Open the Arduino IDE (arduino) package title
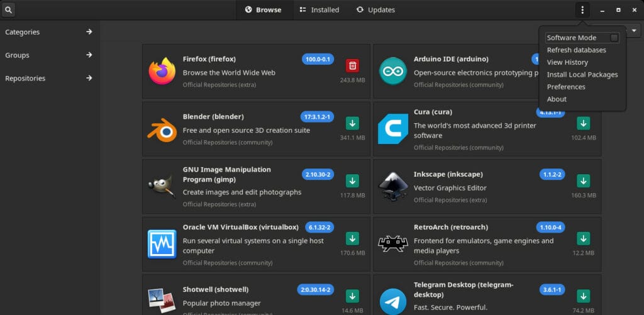 (x=451, y=59)
